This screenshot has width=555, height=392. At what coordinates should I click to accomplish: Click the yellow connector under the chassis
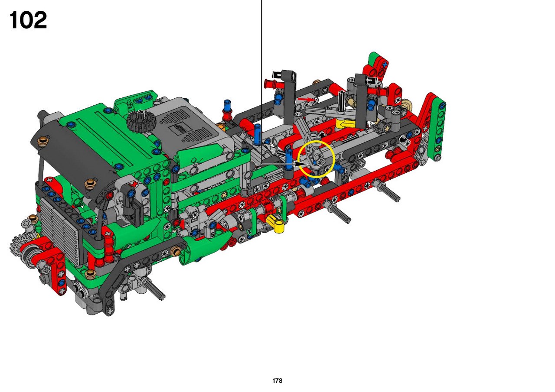[276, 223]
